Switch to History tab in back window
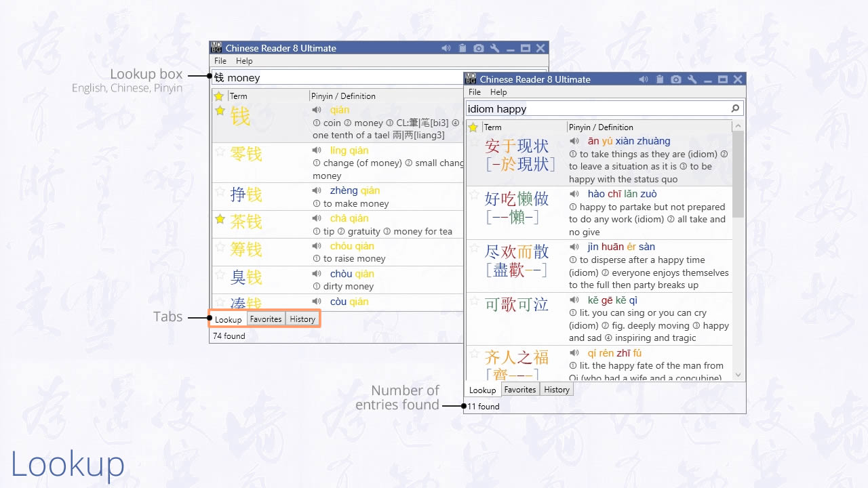 [302, 319]
